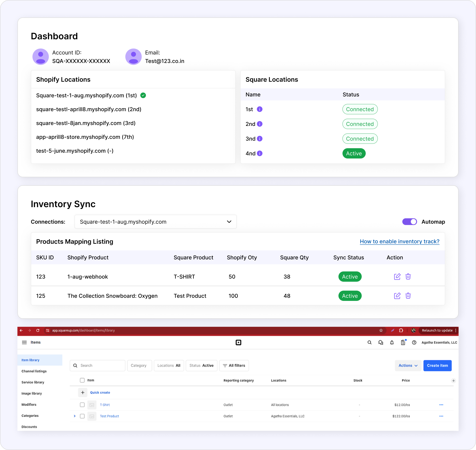Open the Image library section
Image resolution: width=476 pixels, height=450 pixels.
tap(31, 393)
